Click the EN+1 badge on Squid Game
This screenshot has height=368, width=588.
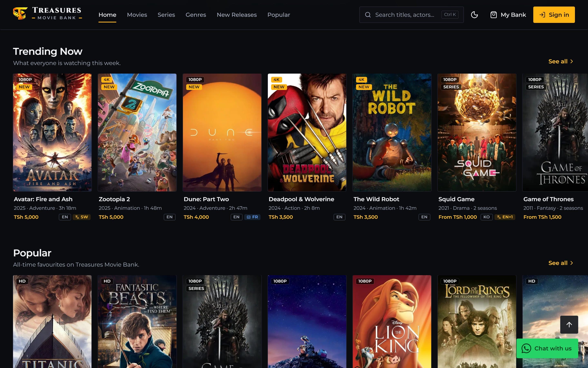click(x=505, y=217)
